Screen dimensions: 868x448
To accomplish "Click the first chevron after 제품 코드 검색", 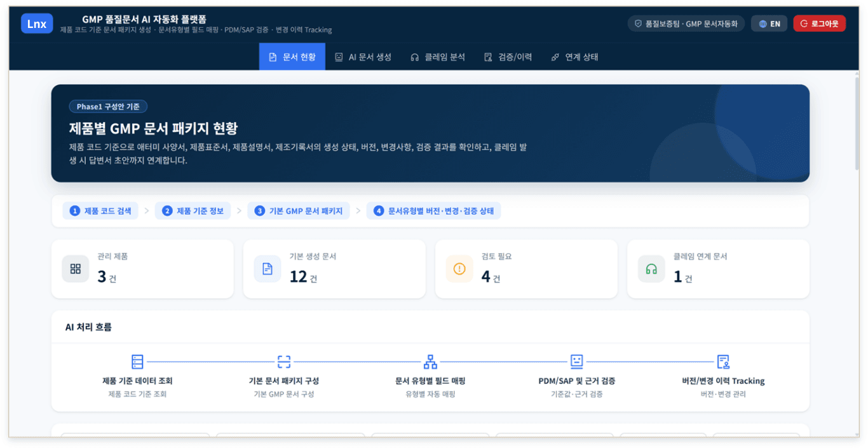I will (147, 211).
